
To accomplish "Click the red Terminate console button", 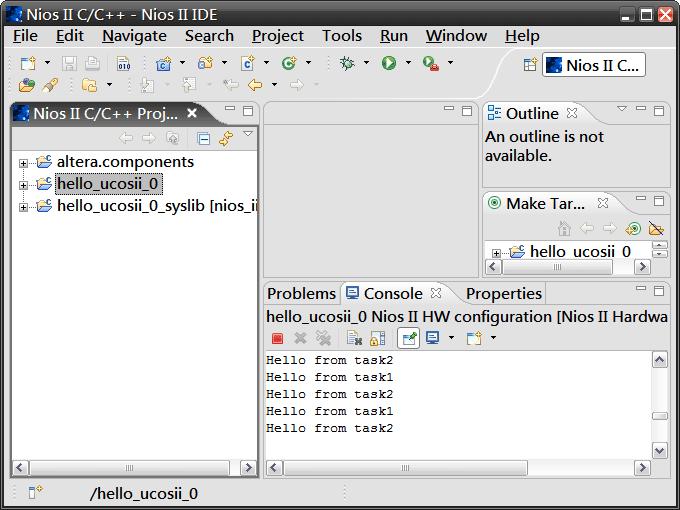I will (x=277, y=338).
